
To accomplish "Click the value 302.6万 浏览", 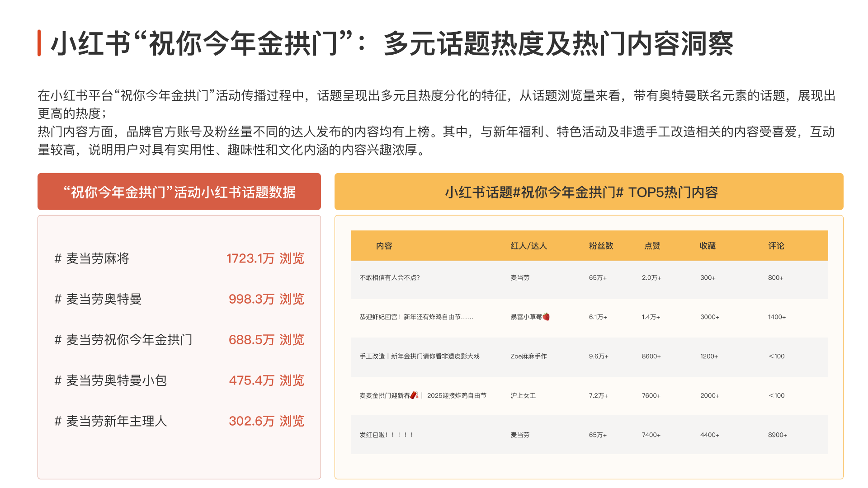I will coord(266,421).
